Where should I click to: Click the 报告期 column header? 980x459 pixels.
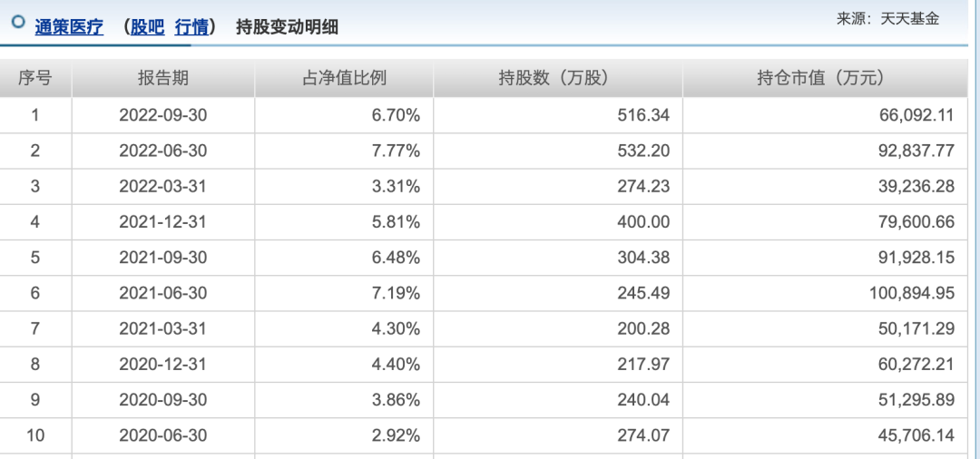click(x=163, y=78)
